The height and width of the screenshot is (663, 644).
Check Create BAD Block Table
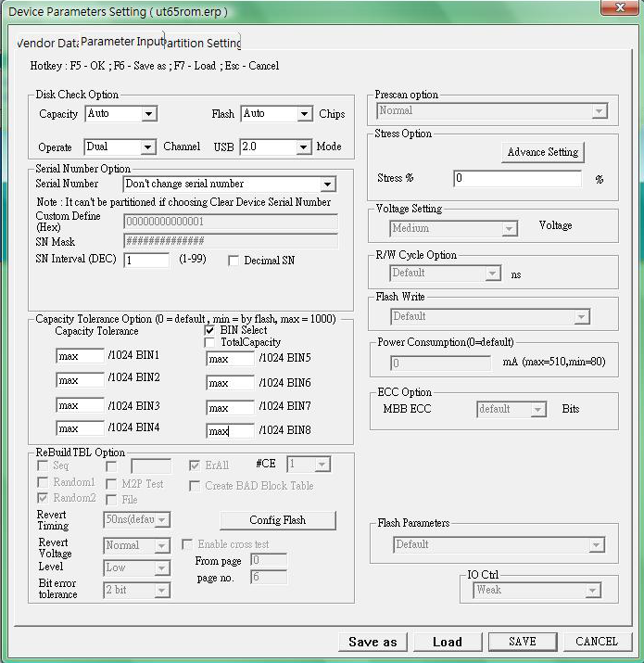click(x=195, y=486)
